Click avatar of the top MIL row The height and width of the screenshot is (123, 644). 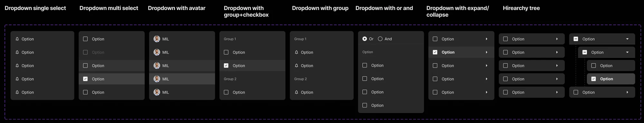(157, 39)
